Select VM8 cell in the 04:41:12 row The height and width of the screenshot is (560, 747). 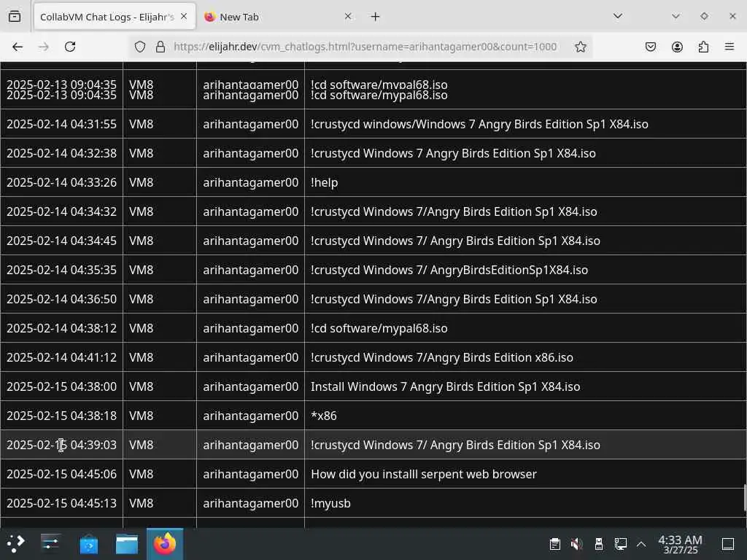tap(160, 357)
